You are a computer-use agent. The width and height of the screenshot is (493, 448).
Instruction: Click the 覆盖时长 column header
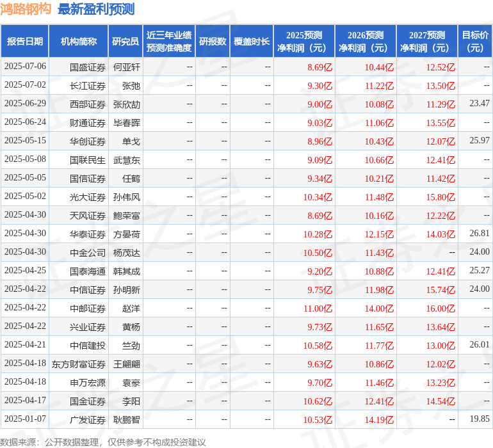click(252, 42)
